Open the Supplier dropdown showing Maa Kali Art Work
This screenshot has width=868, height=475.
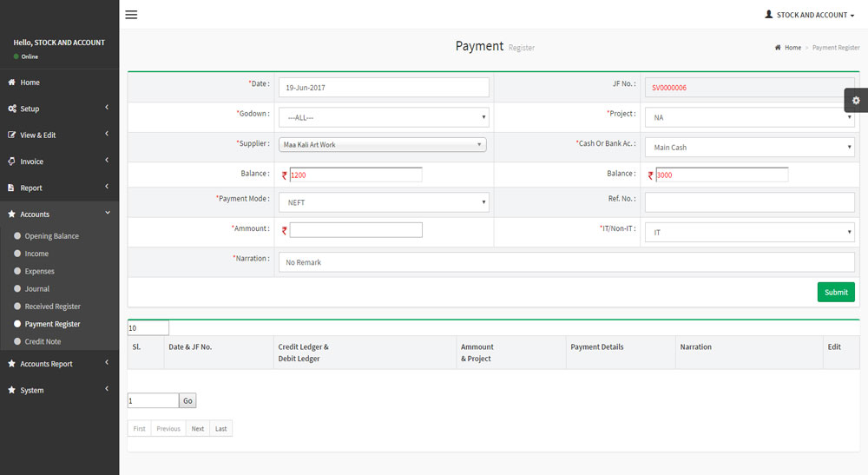[383, 144]
